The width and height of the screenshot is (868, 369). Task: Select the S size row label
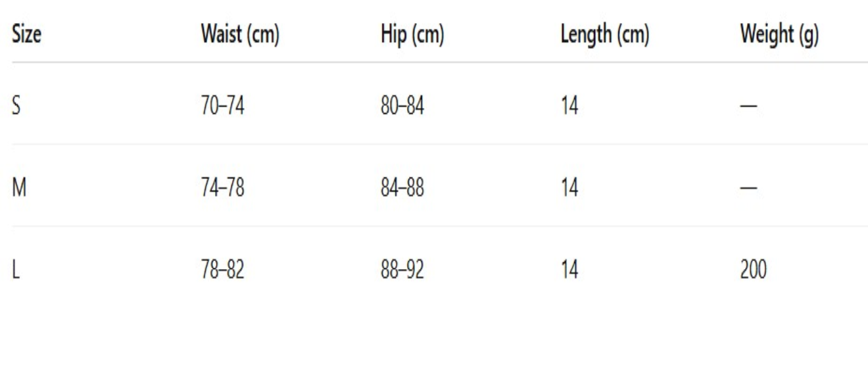(x=16, y=107)
